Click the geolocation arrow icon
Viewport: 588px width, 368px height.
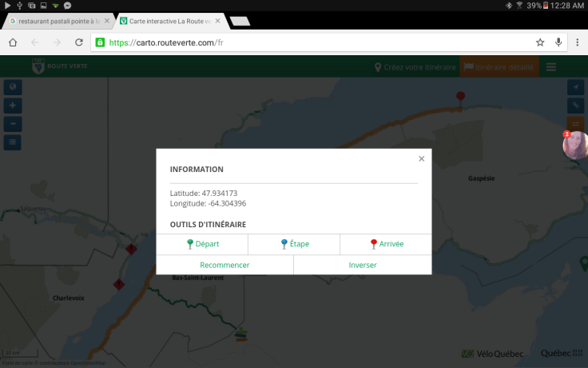tap(576, 87)
